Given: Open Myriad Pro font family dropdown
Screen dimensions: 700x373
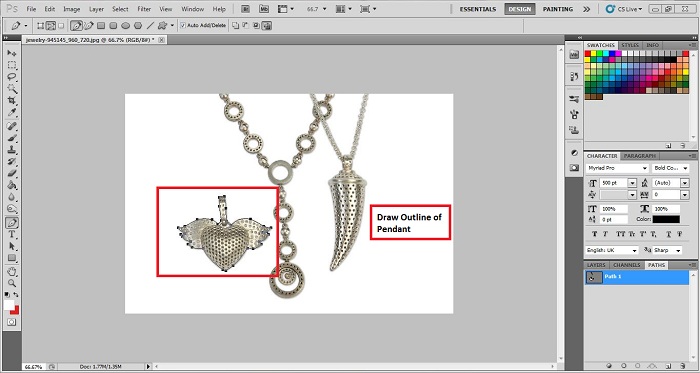Looking at the screenshot, I should click(x=645, y=168).
